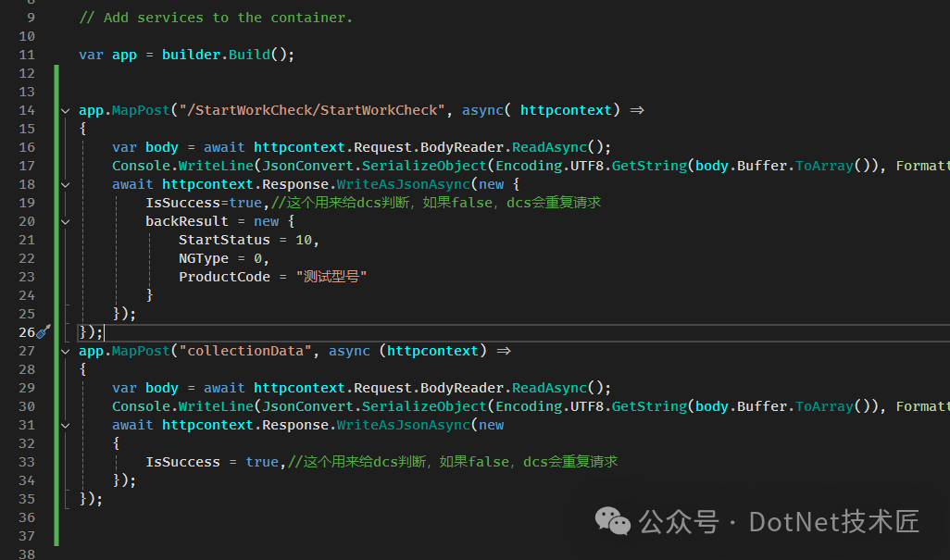The width and height of the screenshot is (950, 560).
Task: Click the "测试型号" ProductCode string value
Action: [x=331, y=277]
